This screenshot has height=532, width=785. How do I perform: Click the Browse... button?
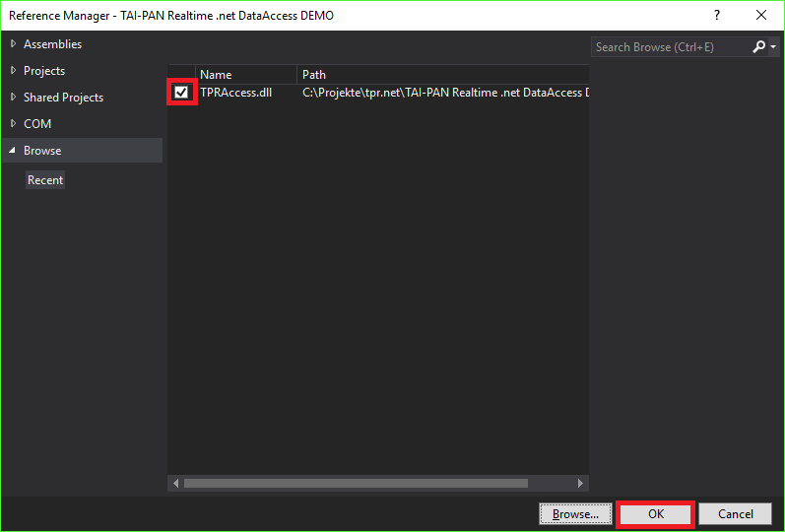tap(576, 514)
